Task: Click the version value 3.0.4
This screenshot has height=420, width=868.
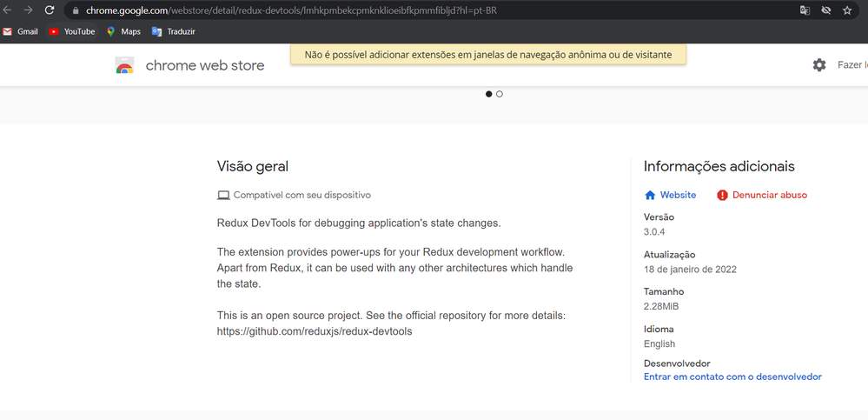Action: [x=654, y=231]
